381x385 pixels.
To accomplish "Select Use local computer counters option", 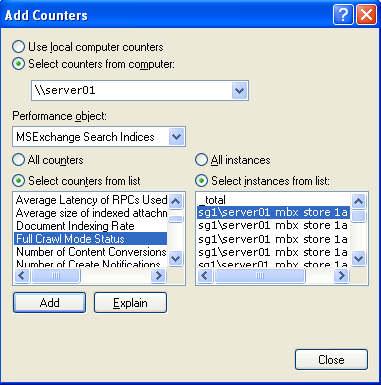I will tap(18, 47).
